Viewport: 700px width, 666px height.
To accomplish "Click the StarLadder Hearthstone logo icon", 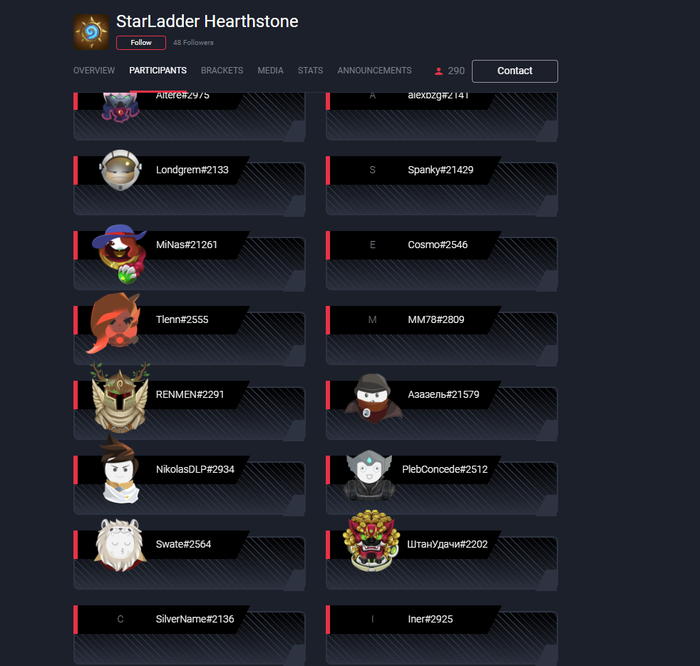I will coord(91,32).
